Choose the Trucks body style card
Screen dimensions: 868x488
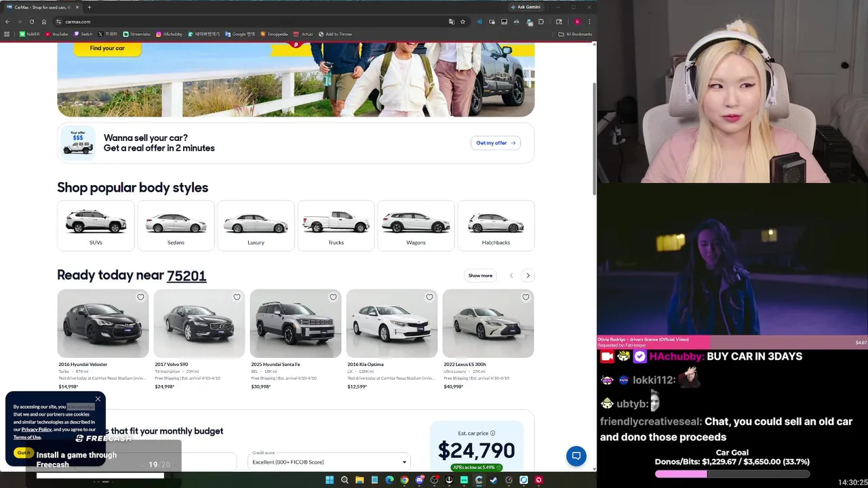[x=336, y=226]
